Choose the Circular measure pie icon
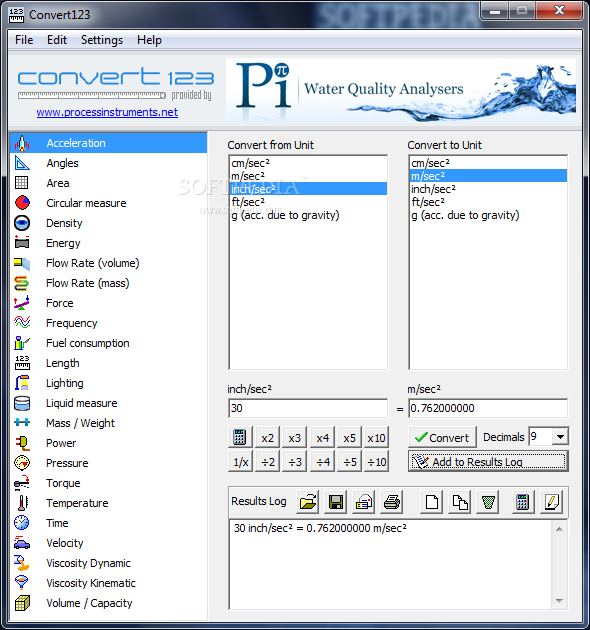The image size is (590, 630). [x=22, y=203]
